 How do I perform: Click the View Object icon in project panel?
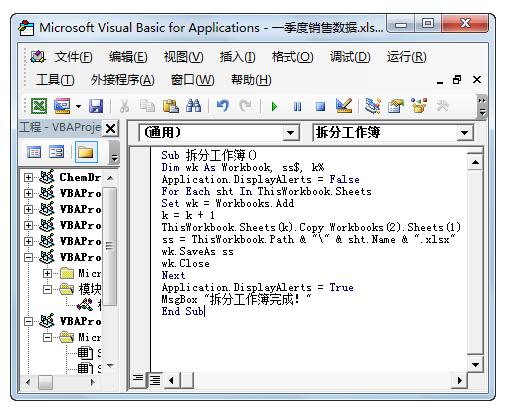click(x=56, y=152)
